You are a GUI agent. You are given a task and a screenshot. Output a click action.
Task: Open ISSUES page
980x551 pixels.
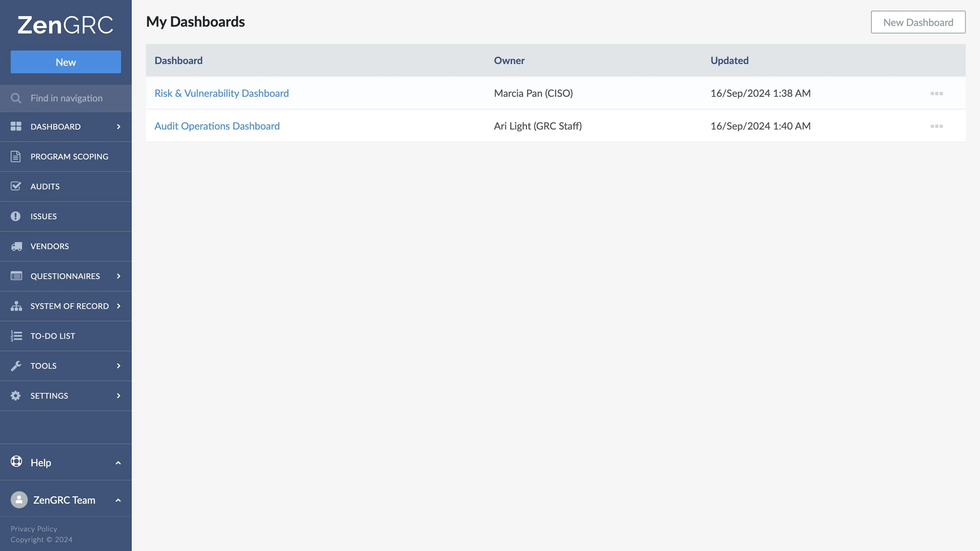[x=66, y=216]
